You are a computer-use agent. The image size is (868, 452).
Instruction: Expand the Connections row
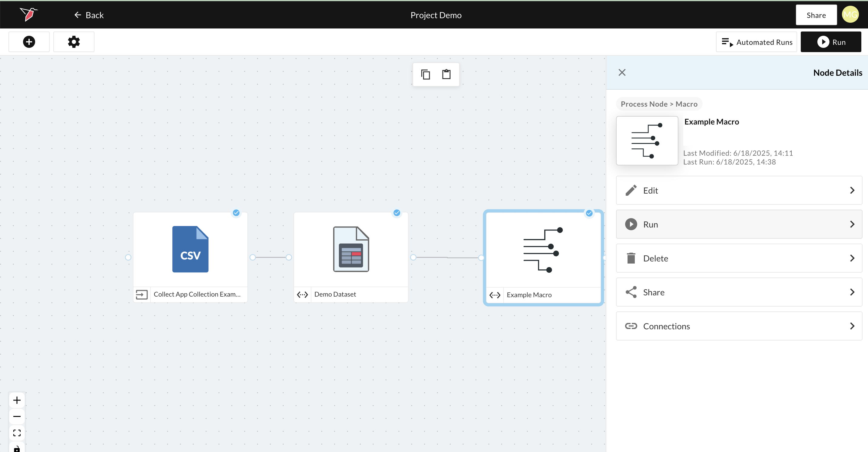pos(739,326)
